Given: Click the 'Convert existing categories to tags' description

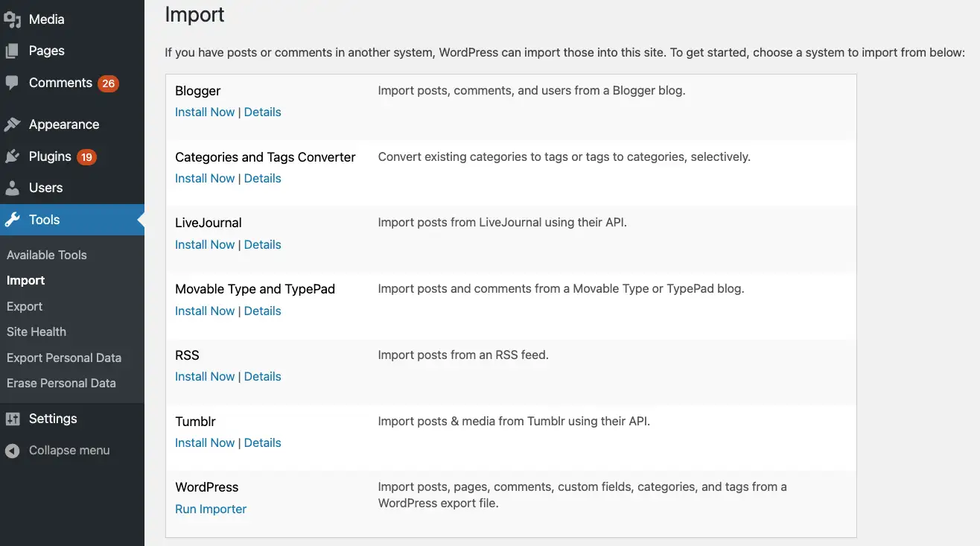Looking at the screenshot, I should (564, 157).
